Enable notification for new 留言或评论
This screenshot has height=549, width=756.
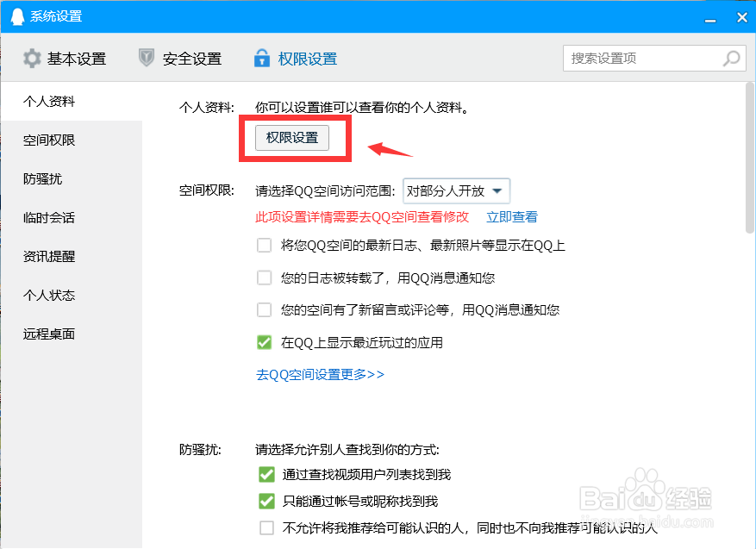coord(265,309)
